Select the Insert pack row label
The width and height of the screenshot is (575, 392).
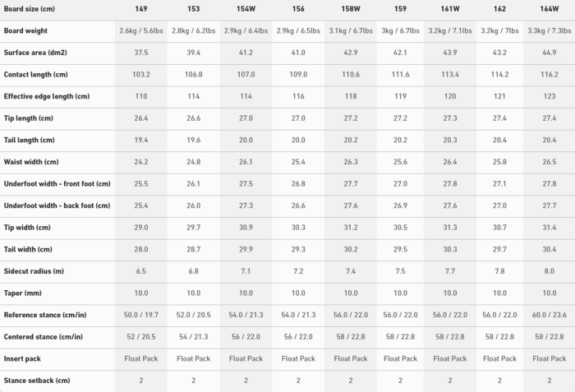[x=22, y=358]
